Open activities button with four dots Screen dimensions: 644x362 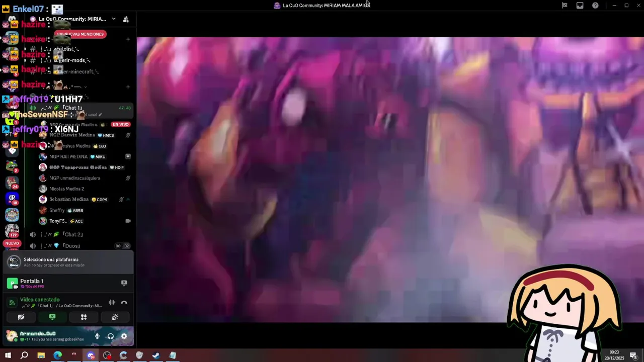[x=84, y=317]
